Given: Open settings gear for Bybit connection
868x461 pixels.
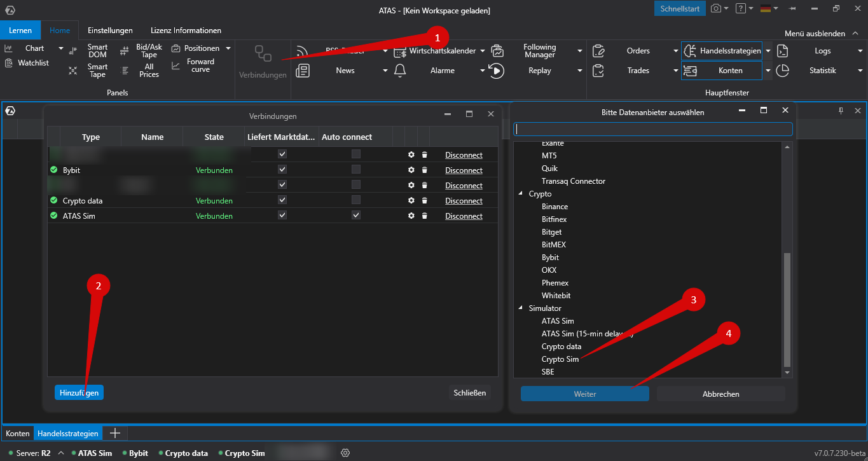Looking at the screenshot, I should pos(411,170).
